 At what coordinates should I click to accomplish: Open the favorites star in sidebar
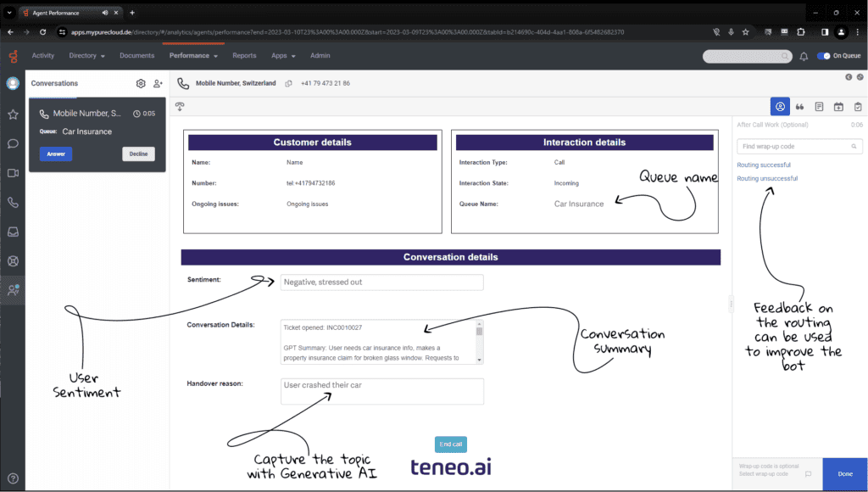tap(13, 114)
